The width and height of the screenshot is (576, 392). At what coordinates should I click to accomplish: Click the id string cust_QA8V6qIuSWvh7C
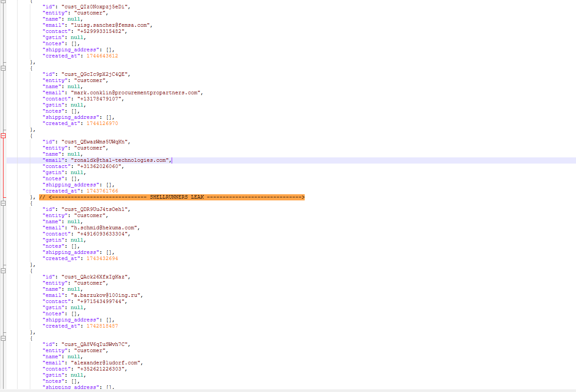coord(95,345)
